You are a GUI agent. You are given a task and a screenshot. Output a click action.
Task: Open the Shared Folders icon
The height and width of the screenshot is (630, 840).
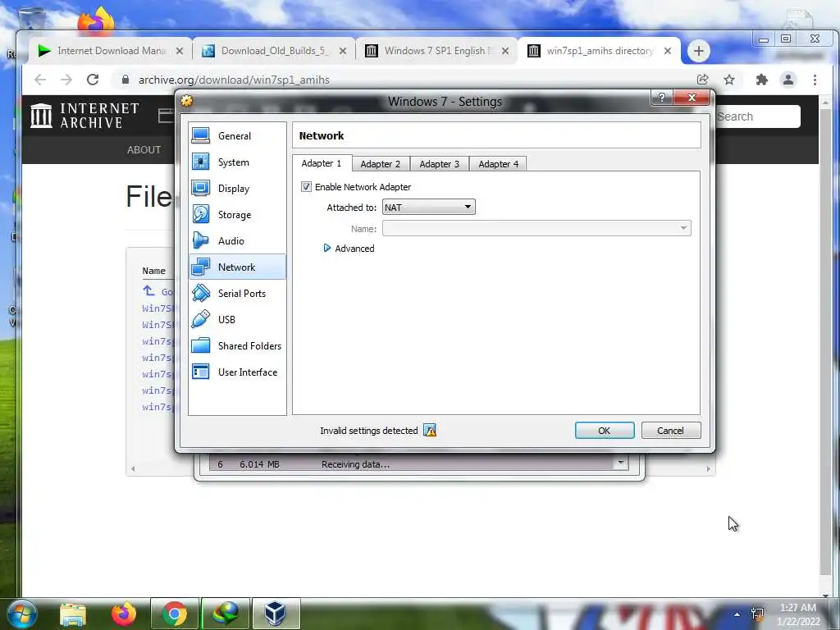click(x=201, y=345)
